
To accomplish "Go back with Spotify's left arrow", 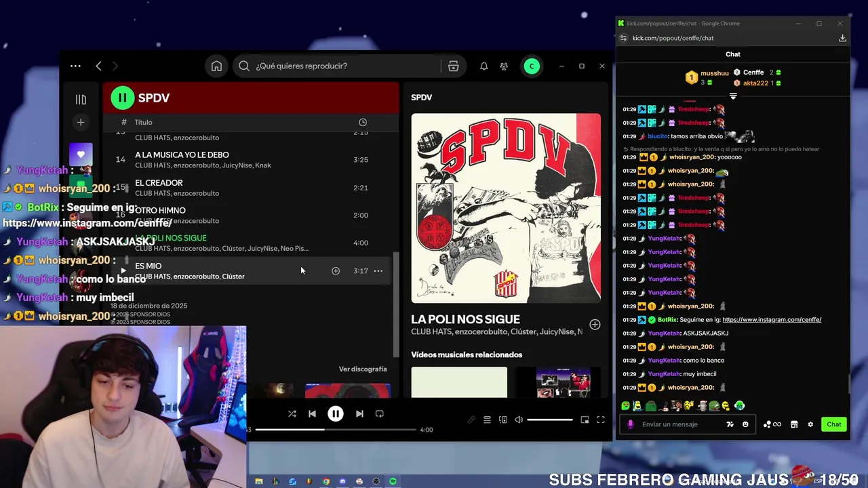I will point(98,66).
